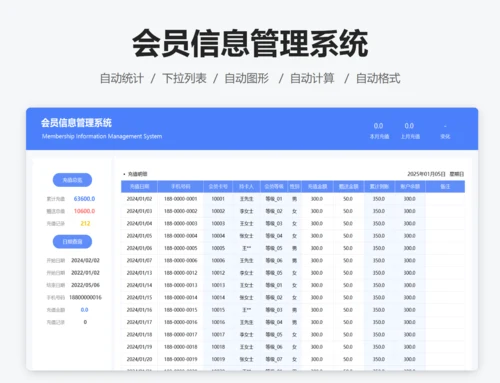This screenshot has height=383, width=500.
Task: Click the 会员等级 column header
Action: 274,187
